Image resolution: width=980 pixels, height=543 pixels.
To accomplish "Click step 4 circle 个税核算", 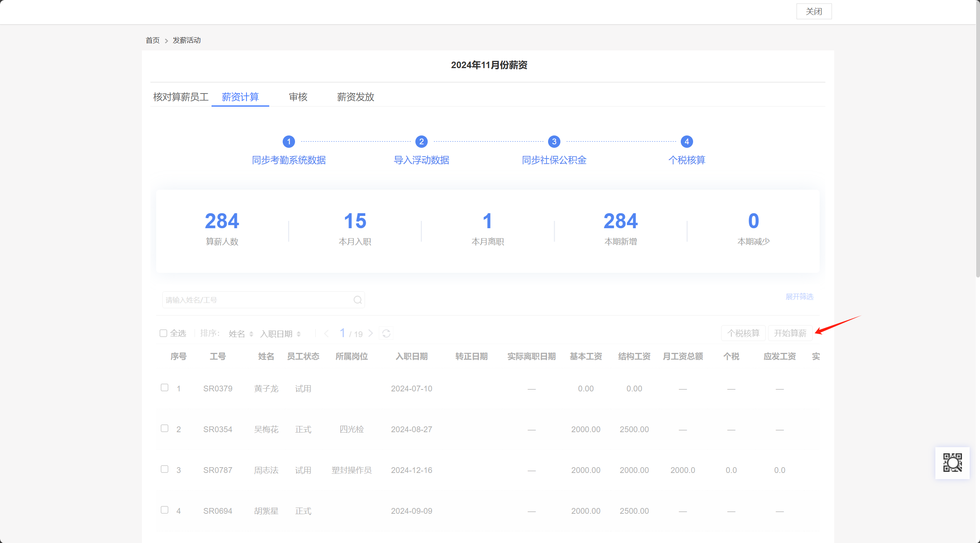I will tap(687, 142).
